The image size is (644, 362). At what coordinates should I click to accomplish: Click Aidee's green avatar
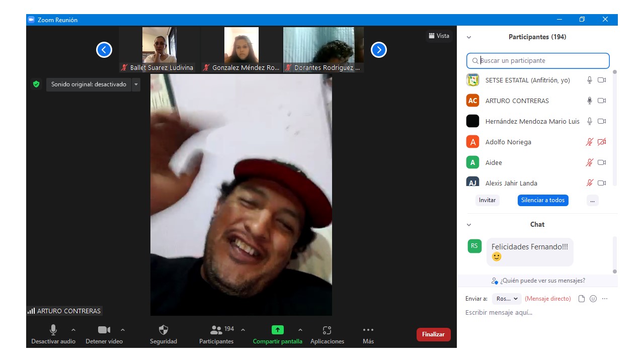[x=472, y=162]
